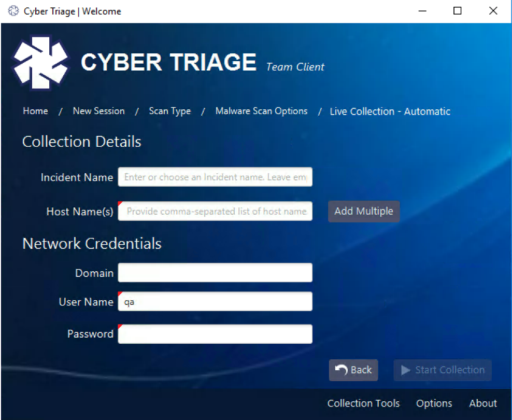Focus the Domain input field
Viewport: 512px width, 420px height.
click(x=215, y=273)
